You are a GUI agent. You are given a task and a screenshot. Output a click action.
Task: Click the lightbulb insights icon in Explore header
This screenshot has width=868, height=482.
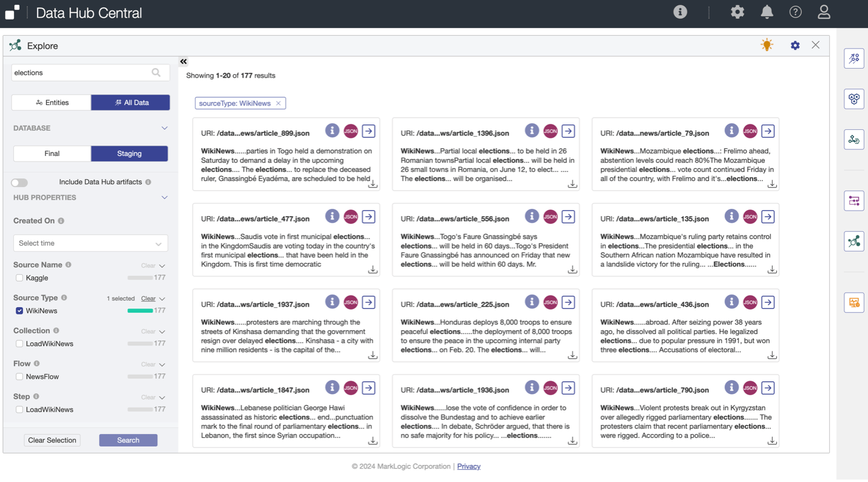click(x=767, y=46)
